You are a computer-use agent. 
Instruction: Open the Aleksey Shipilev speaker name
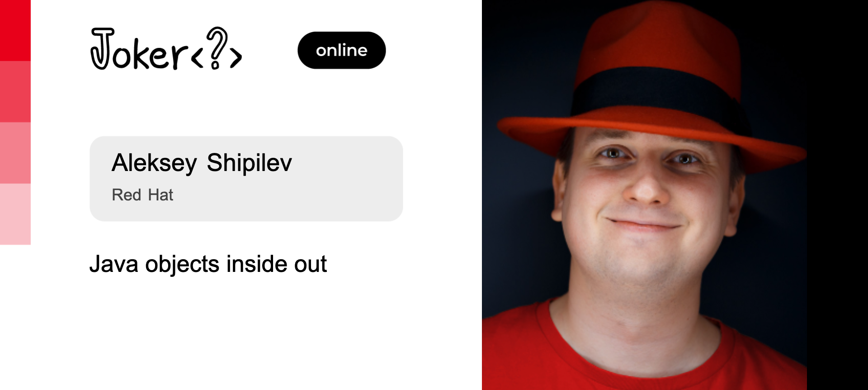[202, 163]
